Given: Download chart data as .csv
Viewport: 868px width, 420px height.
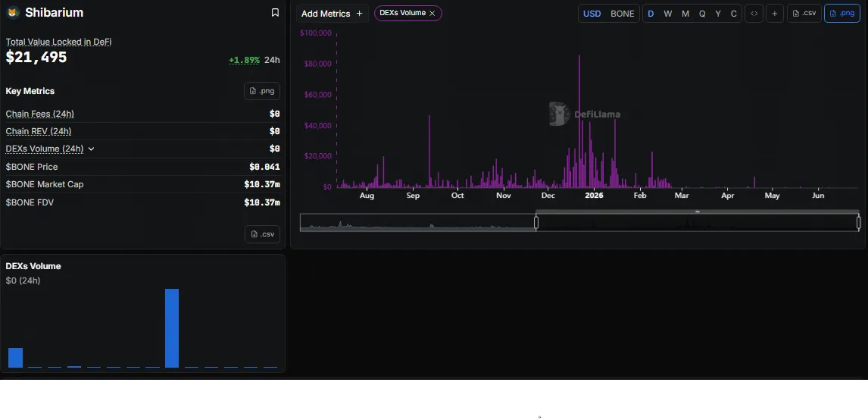Looking at the screenshot, I should 804,14.
